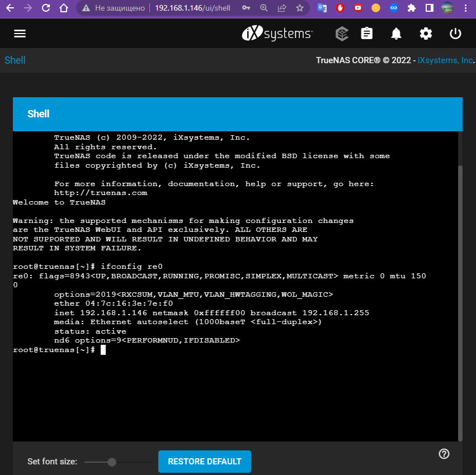Click the shell help question mark icon
Screen dimensions: 476x475
(444, 454)
